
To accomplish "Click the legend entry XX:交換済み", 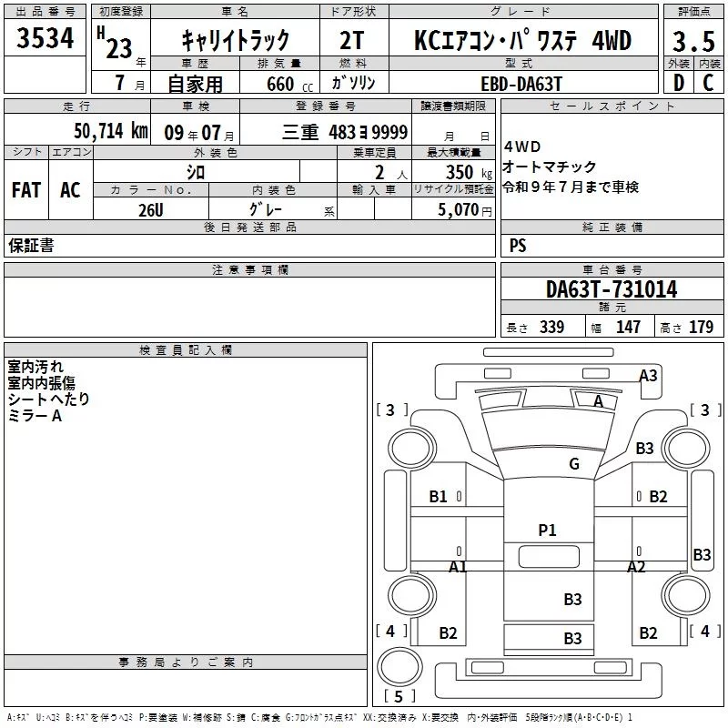I will 389,718.
